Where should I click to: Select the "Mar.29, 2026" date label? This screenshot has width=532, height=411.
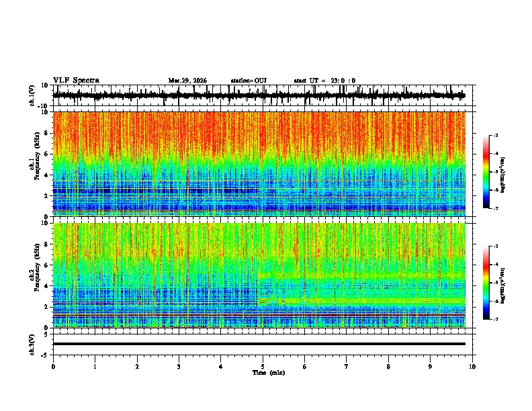click(187, 81)
